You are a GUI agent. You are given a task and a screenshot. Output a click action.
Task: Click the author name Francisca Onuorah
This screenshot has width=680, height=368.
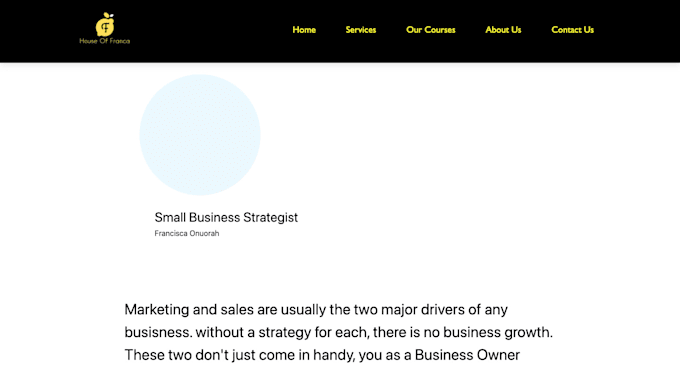[186, 233]
